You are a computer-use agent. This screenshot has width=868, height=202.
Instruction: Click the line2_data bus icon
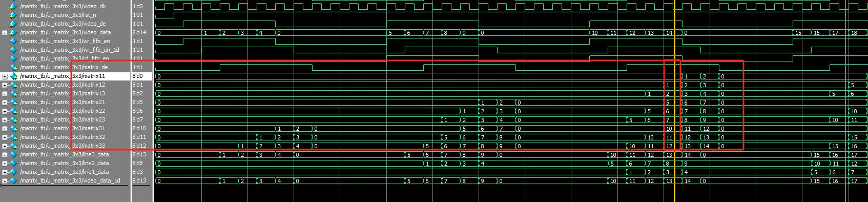click(x=14, y=163)
